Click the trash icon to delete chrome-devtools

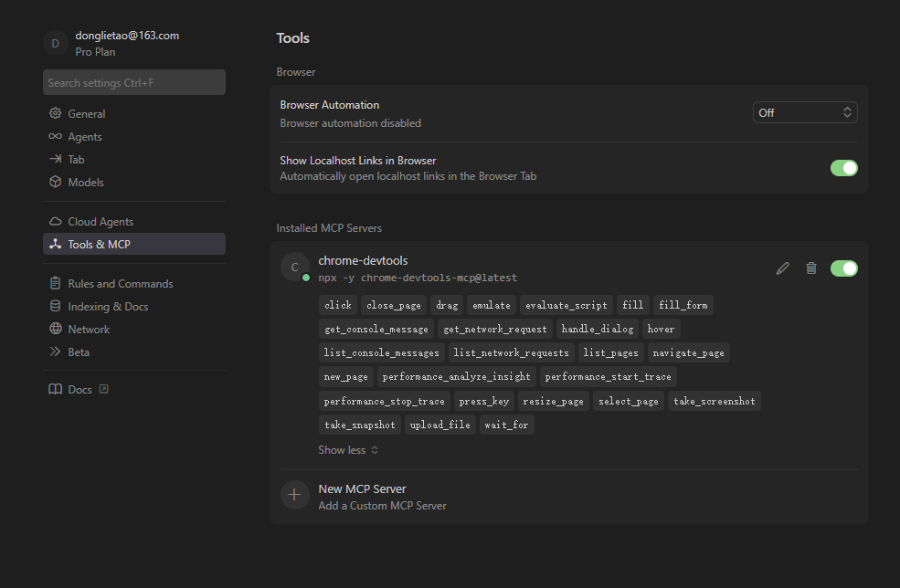click(x=811, y=268)
